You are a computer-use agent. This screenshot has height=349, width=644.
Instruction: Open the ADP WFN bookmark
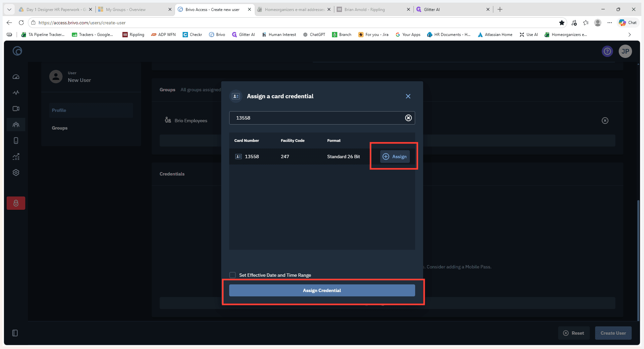point(163,35)
